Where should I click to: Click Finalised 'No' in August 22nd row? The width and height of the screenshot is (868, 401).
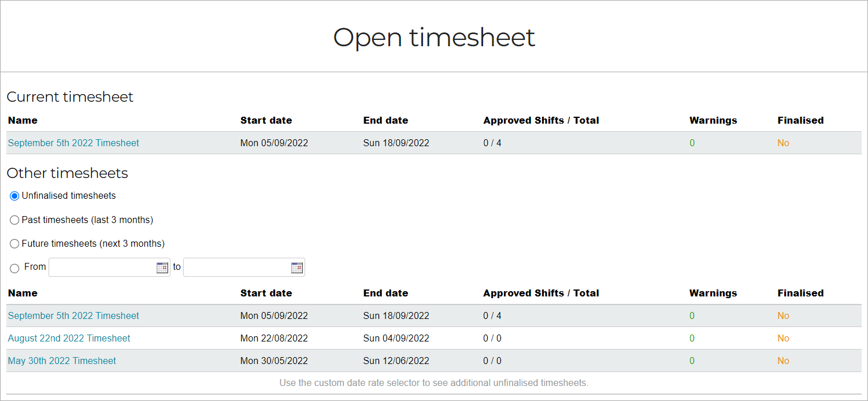click(783, 338)
